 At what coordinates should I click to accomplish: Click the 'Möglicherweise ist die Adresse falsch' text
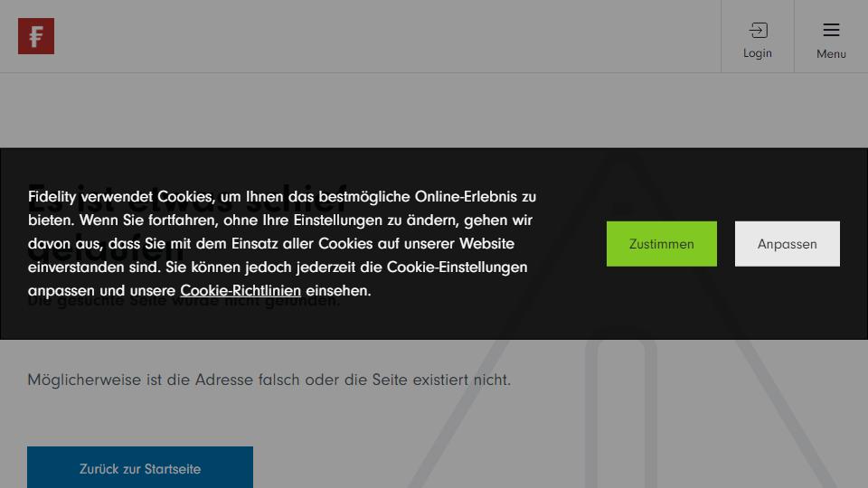[269, 380]
